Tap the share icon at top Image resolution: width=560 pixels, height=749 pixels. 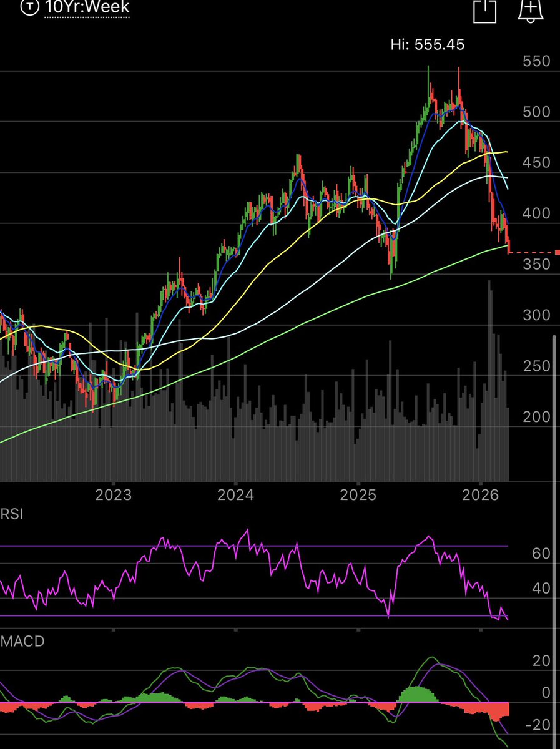[484, 10]
